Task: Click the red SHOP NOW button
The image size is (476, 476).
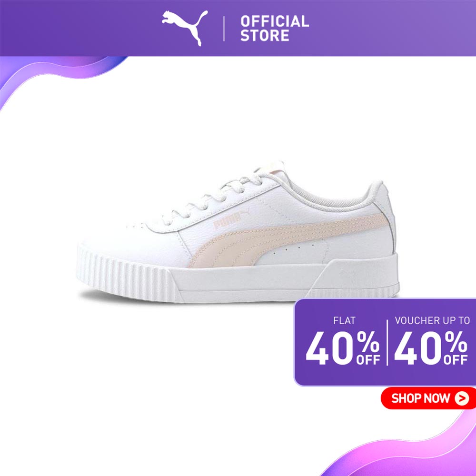Action: [428, 398]
